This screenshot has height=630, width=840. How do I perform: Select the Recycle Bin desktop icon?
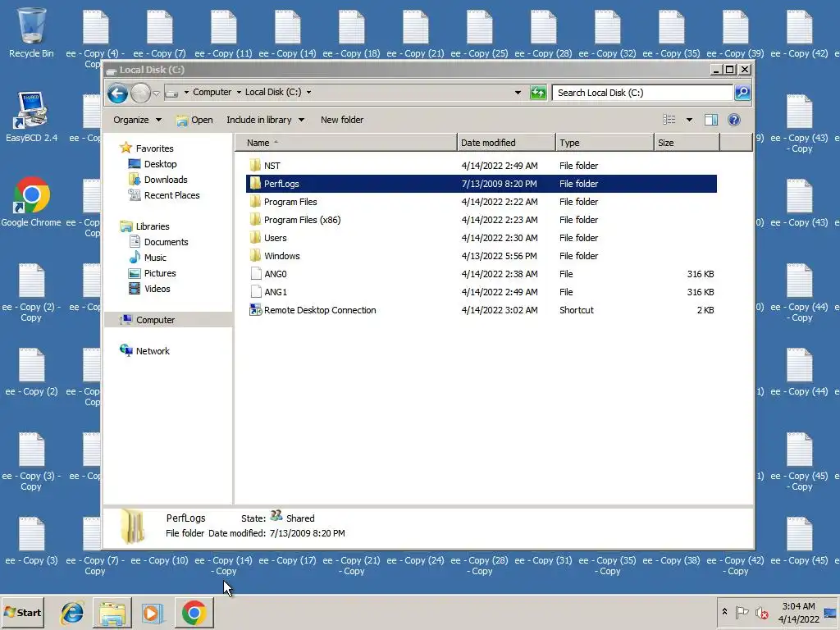31,33
